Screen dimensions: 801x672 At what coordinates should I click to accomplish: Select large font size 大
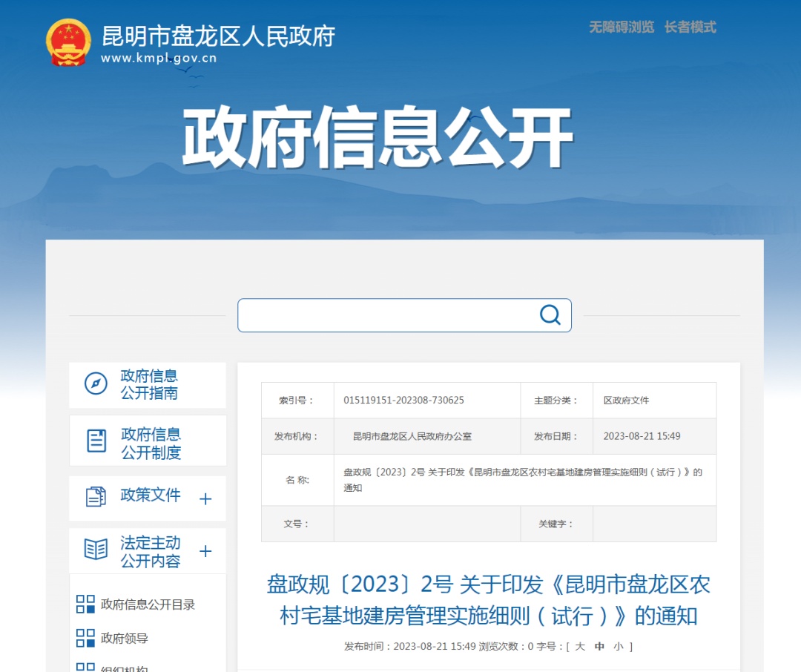pos(580,647)
